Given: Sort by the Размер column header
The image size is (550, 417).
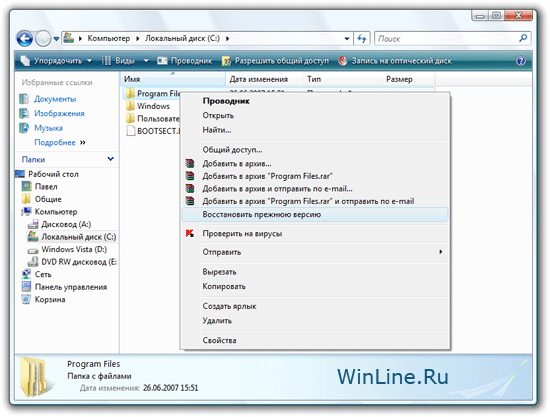Looking at the screenshot, I should [x=408, y=79].
